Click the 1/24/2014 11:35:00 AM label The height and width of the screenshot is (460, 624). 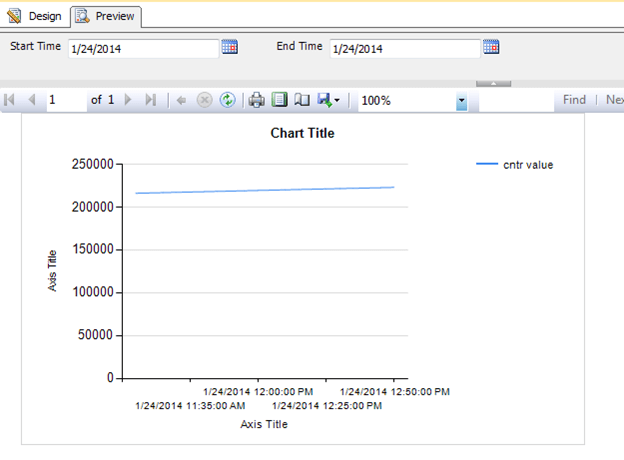[x=190, y=406]
